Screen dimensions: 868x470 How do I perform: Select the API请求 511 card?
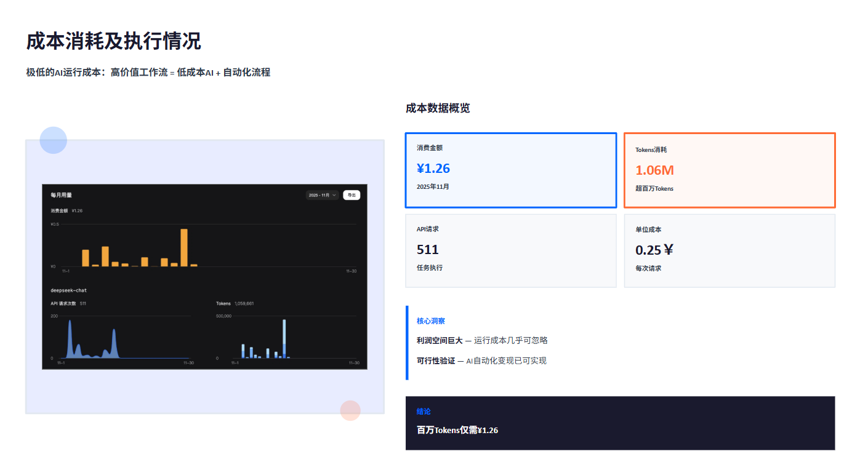510,250
